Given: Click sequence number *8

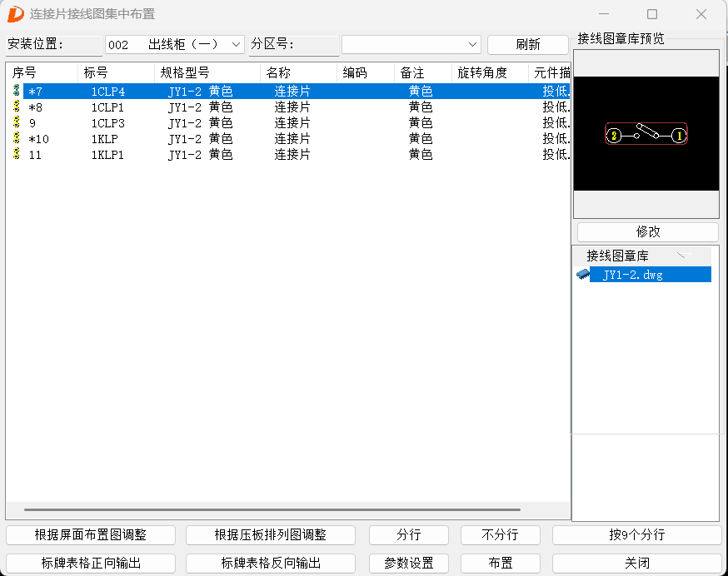Looking at the screenshot, I should pyautogui.click(x=35, y=107).
